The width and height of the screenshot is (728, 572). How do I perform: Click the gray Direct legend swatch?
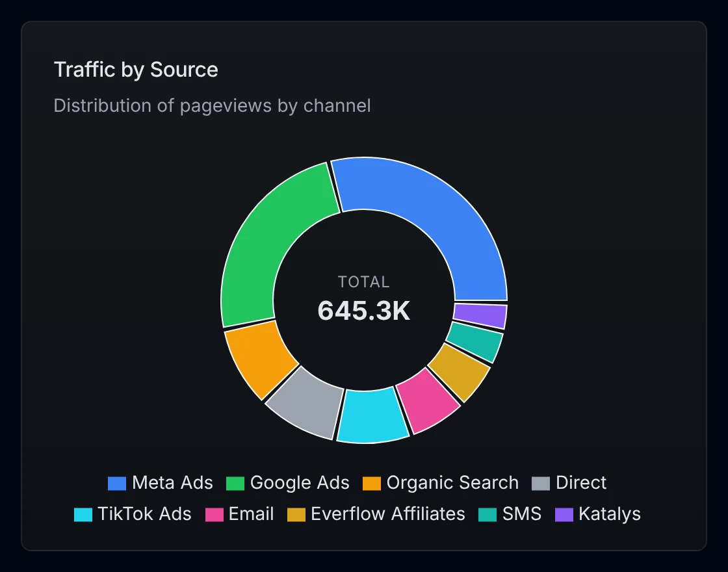click(x=541, y=484)
